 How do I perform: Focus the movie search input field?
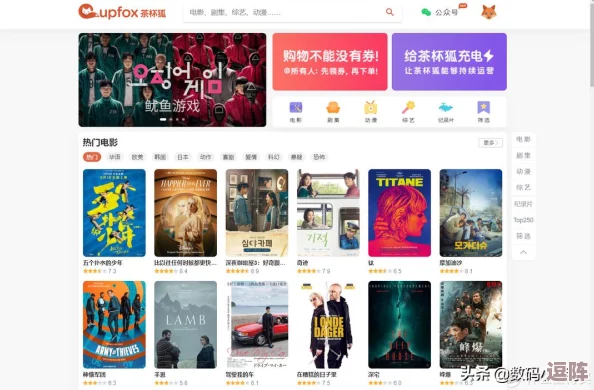click(x=287, y=13)
